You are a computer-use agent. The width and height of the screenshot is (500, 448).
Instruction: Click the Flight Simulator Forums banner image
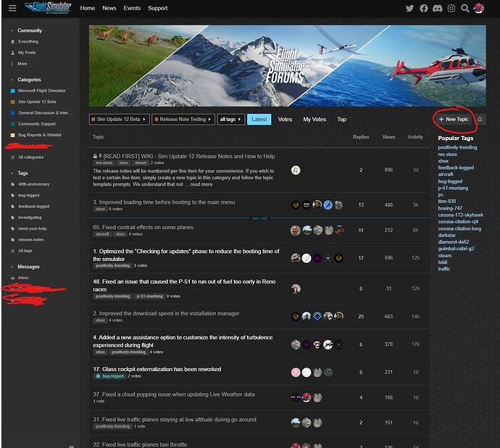pos(287,66)
